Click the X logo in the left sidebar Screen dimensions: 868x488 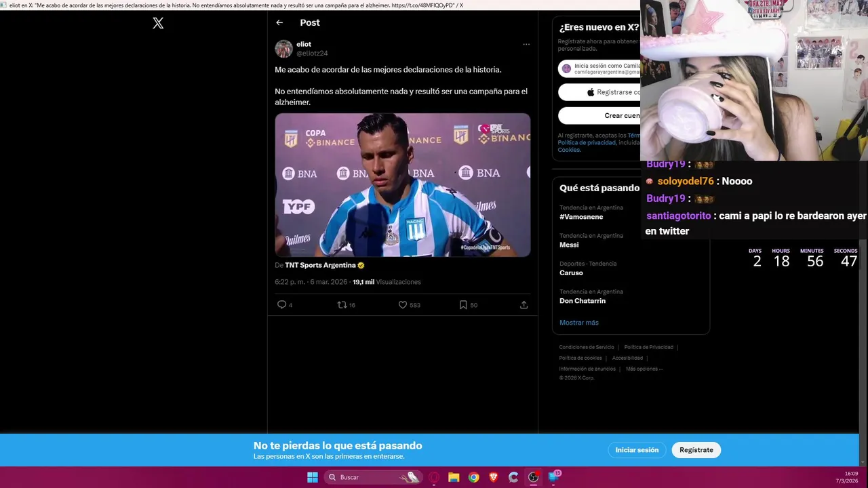click(158, 23)
